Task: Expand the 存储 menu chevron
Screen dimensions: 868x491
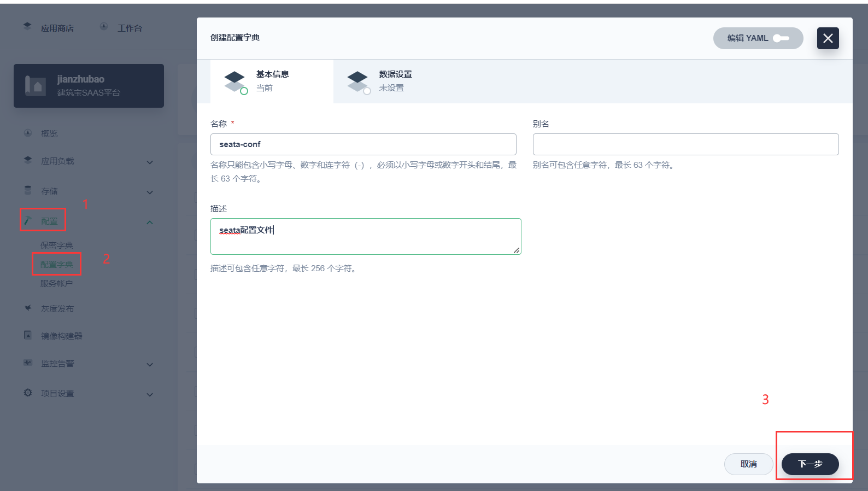Action: pyautogui.click(x=150, y=192)
